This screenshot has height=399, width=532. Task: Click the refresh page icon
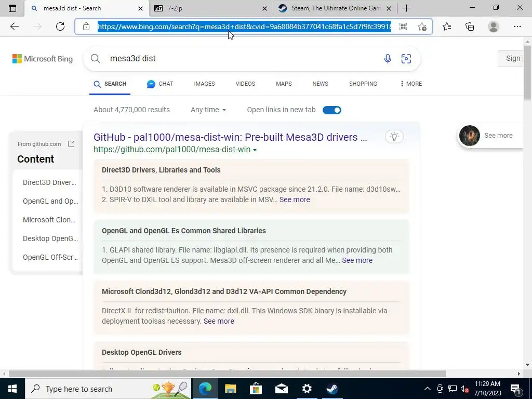click(x=60, y=26)
